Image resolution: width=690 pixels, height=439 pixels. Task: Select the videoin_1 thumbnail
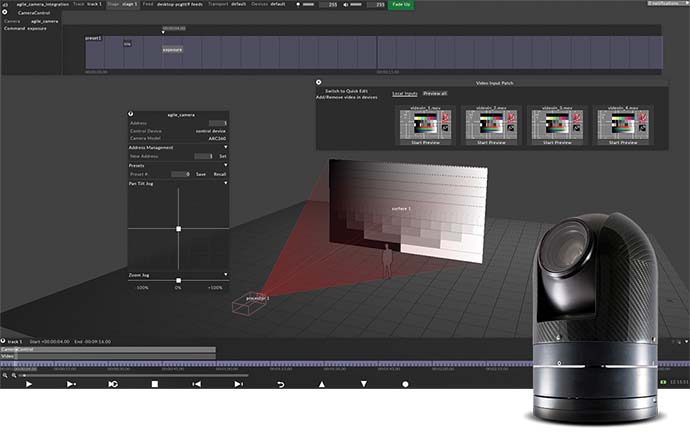click(x=425, y=125)
